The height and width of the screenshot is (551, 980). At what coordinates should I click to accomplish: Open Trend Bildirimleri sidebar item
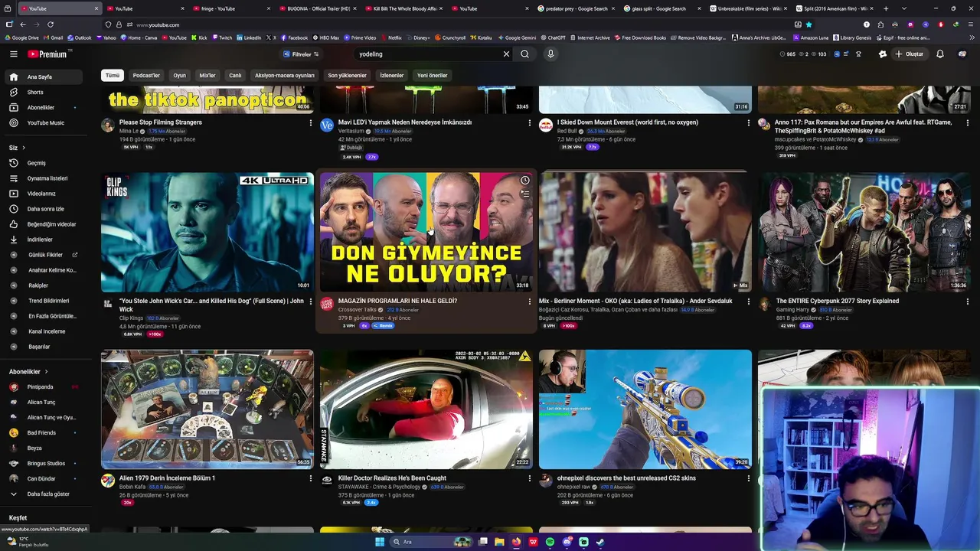[x=44, y=301]
